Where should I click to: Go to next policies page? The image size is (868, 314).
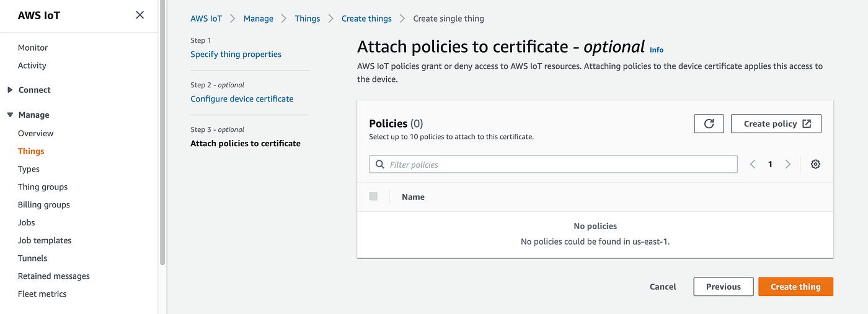click(788, 164)
